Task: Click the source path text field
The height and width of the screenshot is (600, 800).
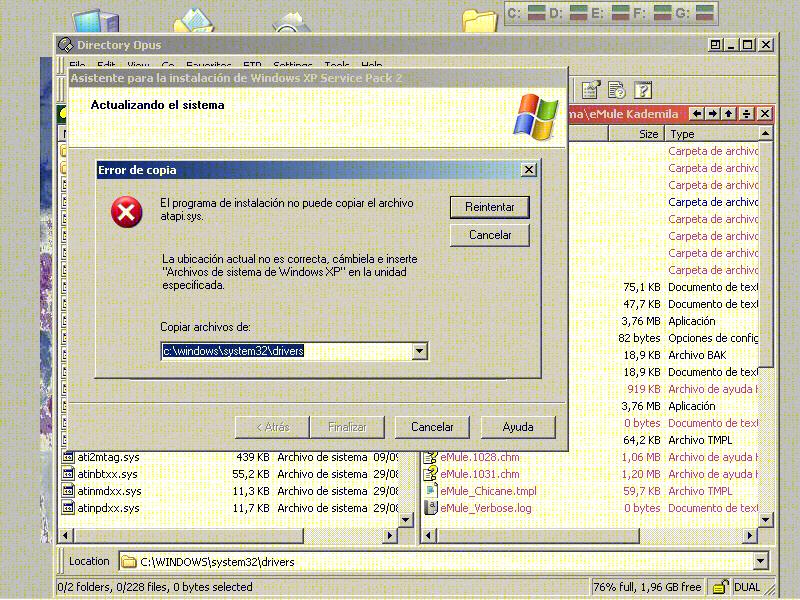Action: click(285, 351)
